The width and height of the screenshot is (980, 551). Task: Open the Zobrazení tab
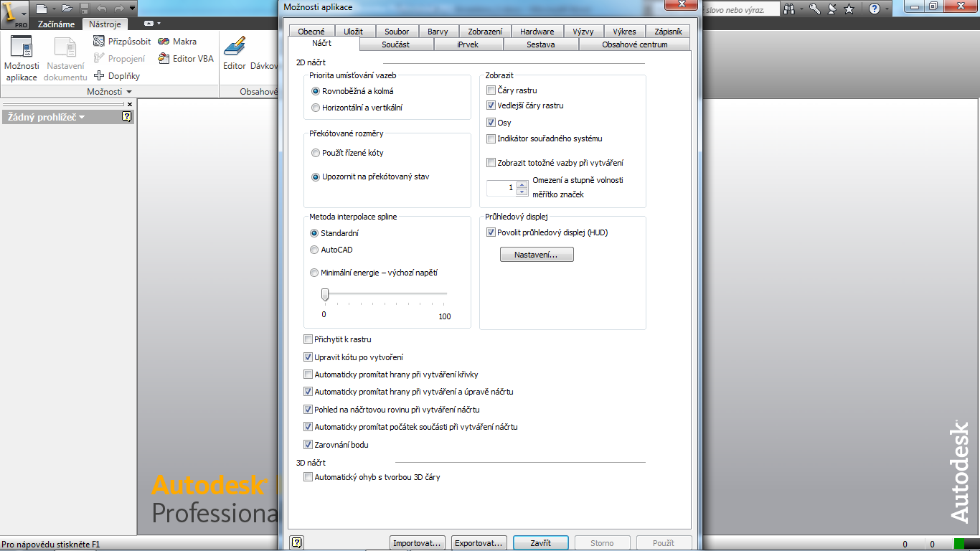pos(485,32)
